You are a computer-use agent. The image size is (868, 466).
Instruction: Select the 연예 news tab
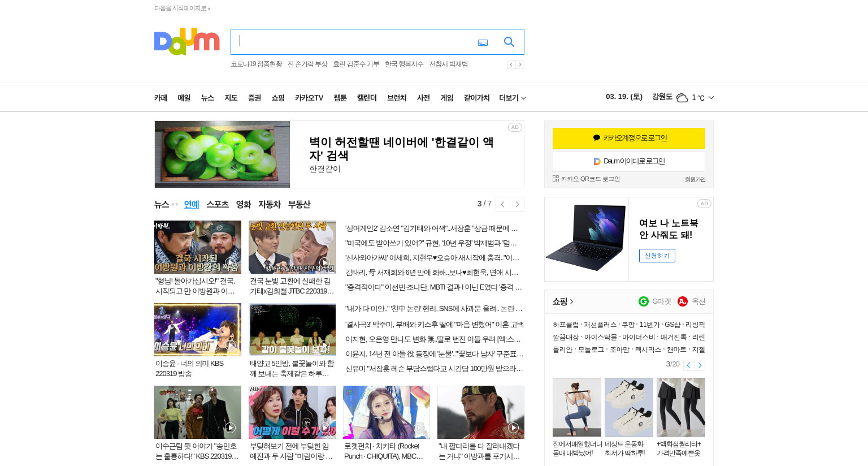pos(192,204)
